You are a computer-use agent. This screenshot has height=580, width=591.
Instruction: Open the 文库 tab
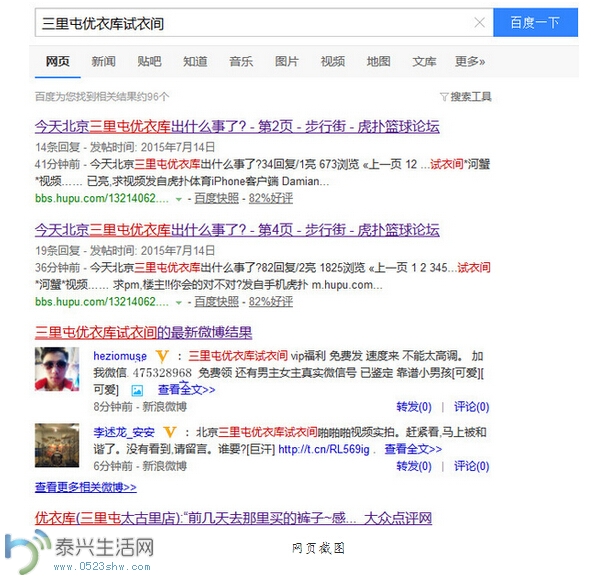click(x=424, y=61)
